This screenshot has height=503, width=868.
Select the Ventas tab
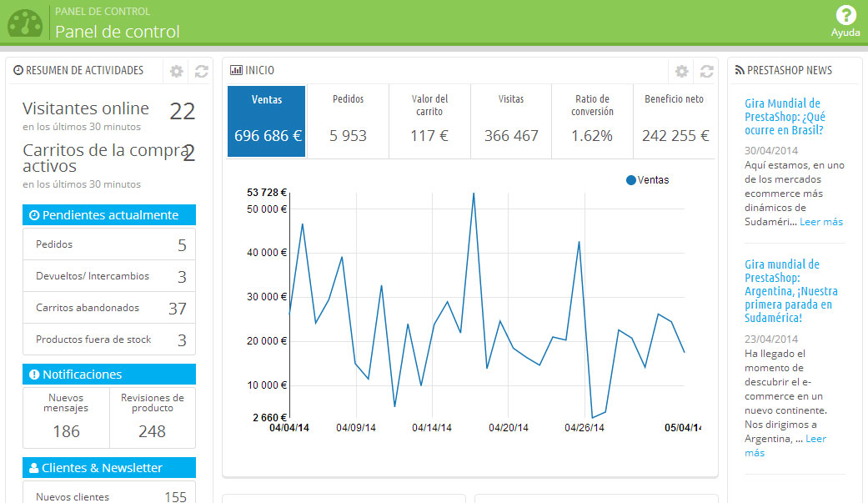coord(267,121)
